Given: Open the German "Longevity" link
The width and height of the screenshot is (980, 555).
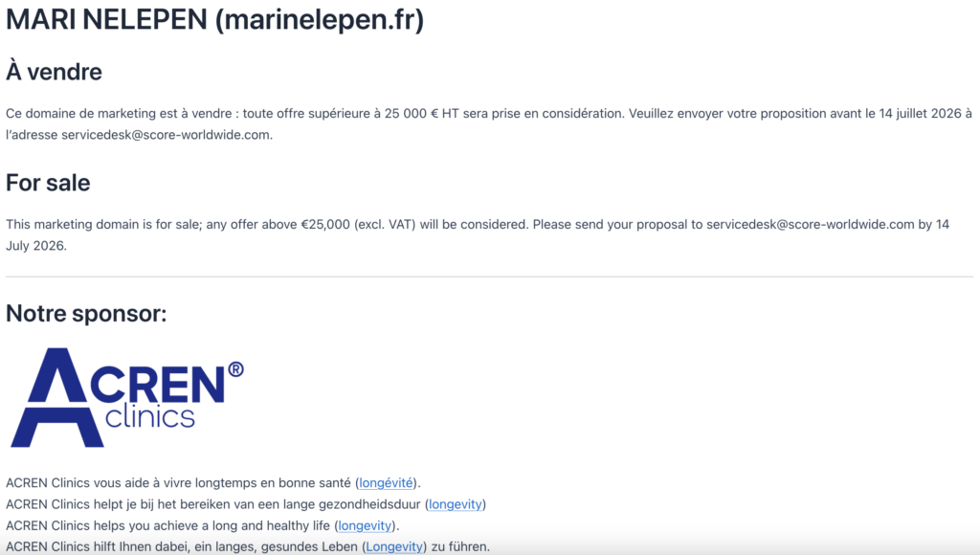Looking at the screenshot, I should (x=394, y=547).
